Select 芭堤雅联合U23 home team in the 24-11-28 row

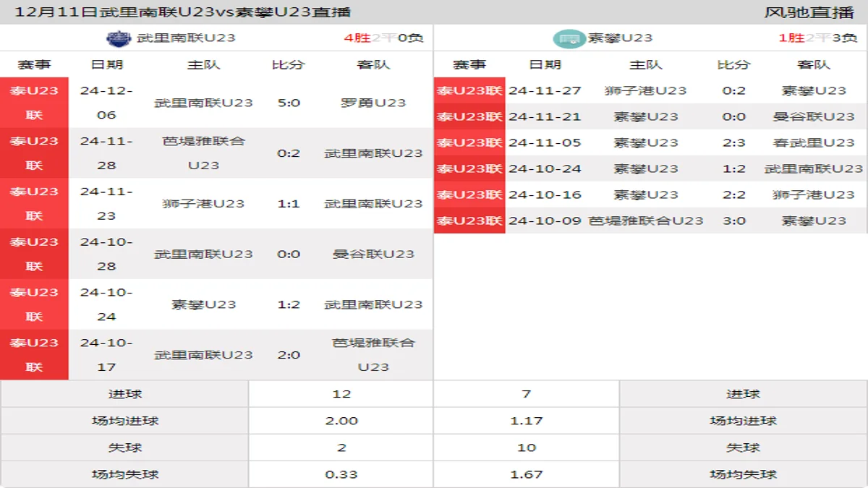click(204, 153)
